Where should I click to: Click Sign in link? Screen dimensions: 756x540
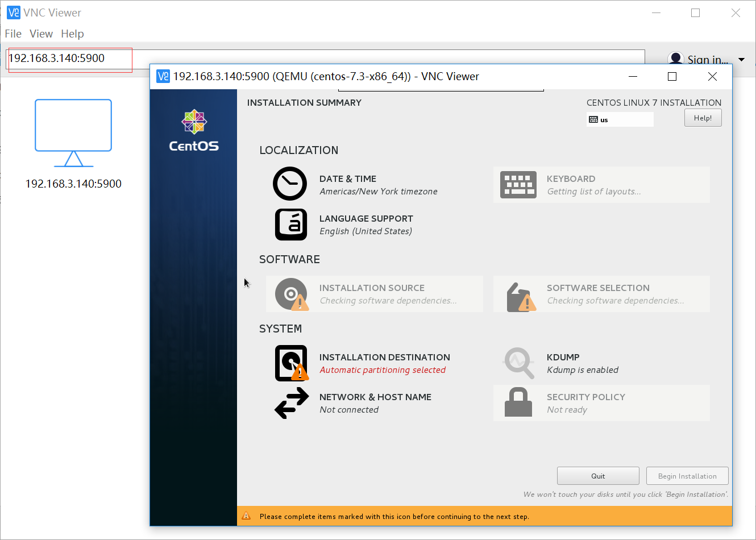coord(708,60)
